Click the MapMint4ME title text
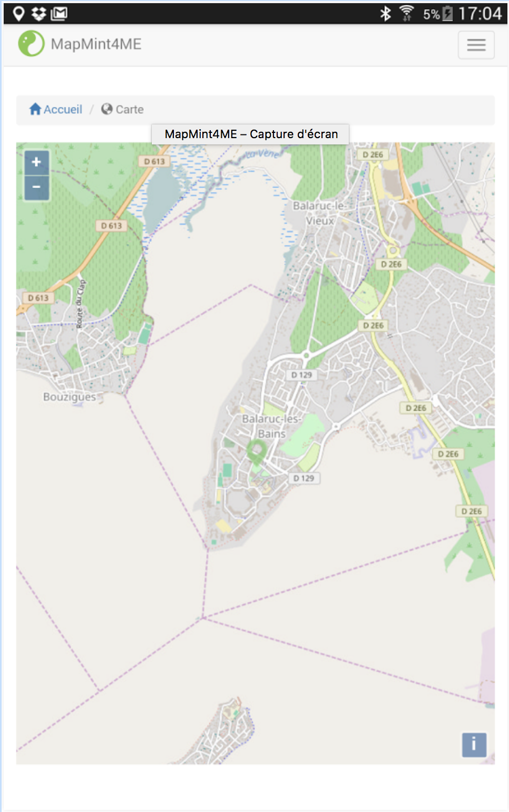 [96, 44]
